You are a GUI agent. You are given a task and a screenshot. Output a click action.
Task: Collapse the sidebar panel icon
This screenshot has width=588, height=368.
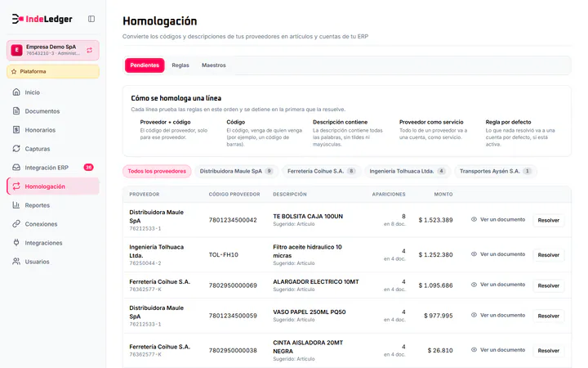pos(91,19)
